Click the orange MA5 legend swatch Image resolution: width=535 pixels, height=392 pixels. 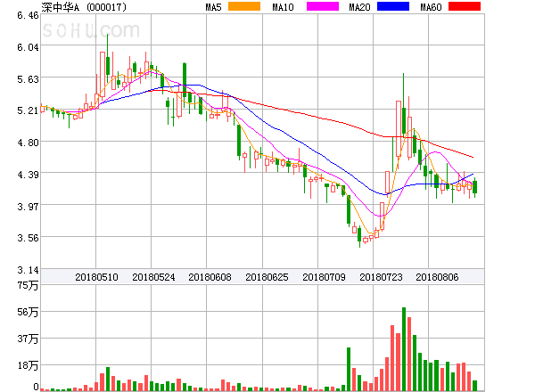click(244, 6)
